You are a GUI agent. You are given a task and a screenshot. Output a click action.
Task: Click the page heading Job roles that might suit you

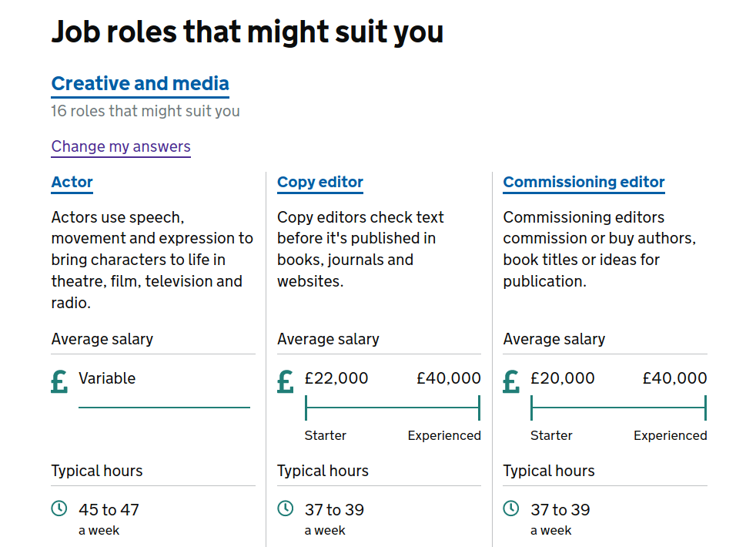click(x=247, y=32)
